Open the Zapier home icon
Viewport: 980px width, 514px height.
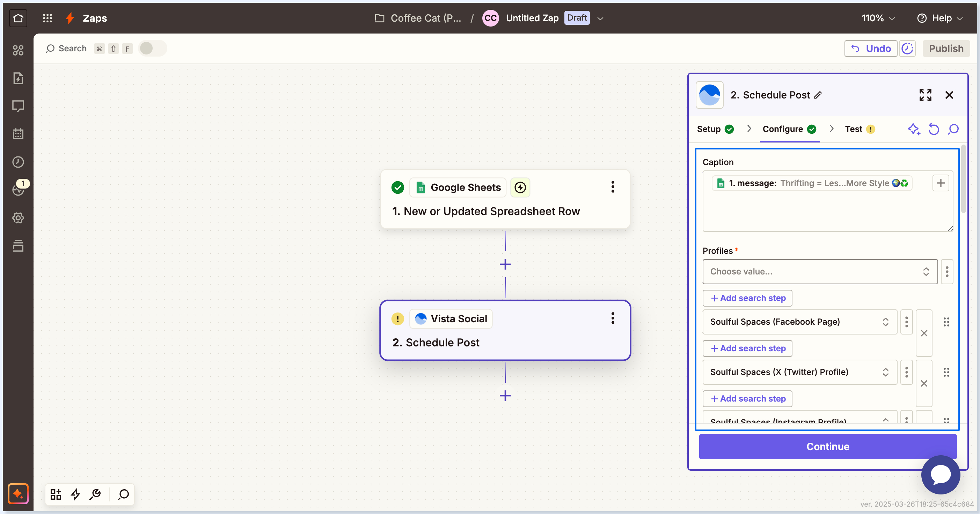point(18,18)
